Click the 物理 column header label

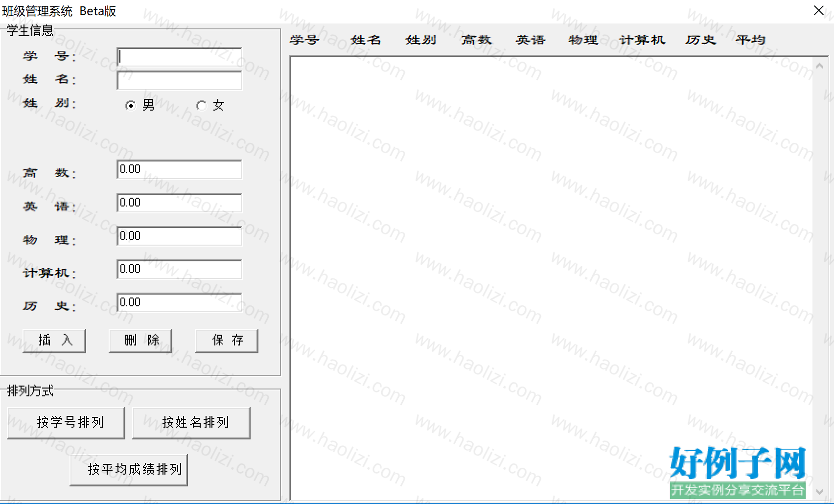coord(583,40)
